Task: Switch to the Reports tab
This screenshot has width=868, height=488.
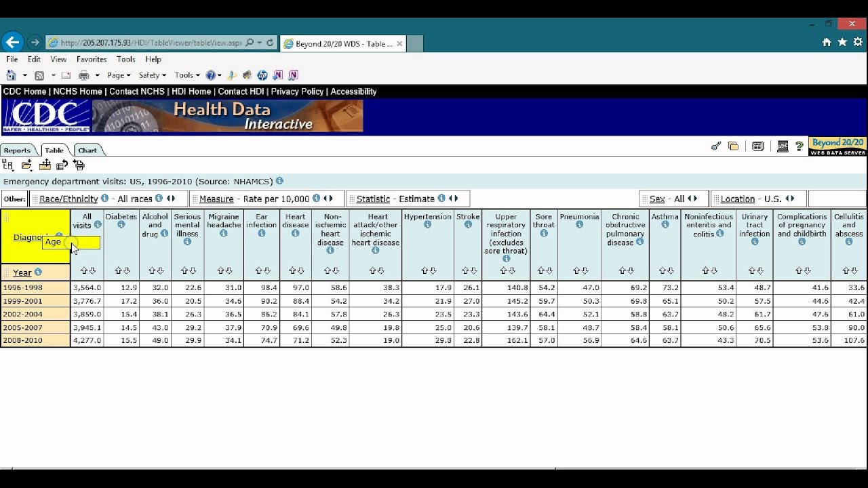Action: pyautogui.click(x=17, y=150)
